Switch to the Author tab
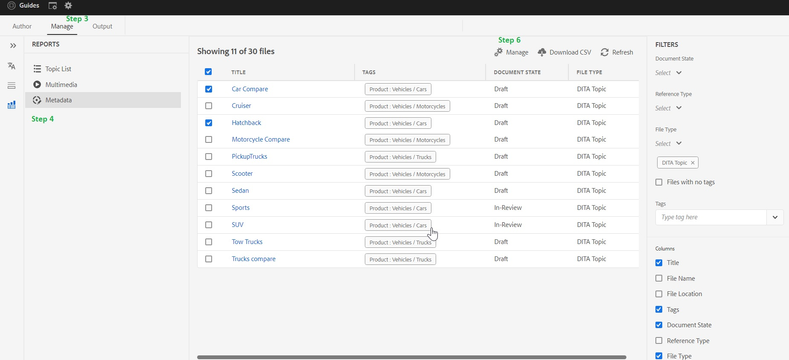The width and height of the screenshot is (789, 360). [x=22, y=26]
